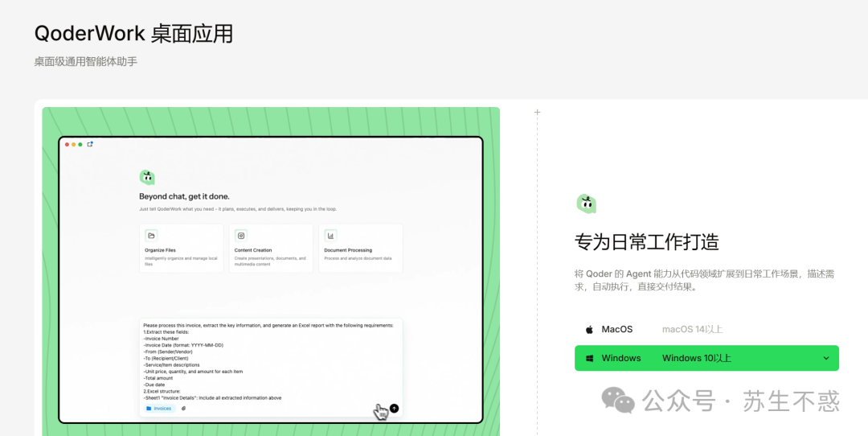This screenshot has height=436, width=868.
Task: Select the MacOS download option
Action: (706, 329)
